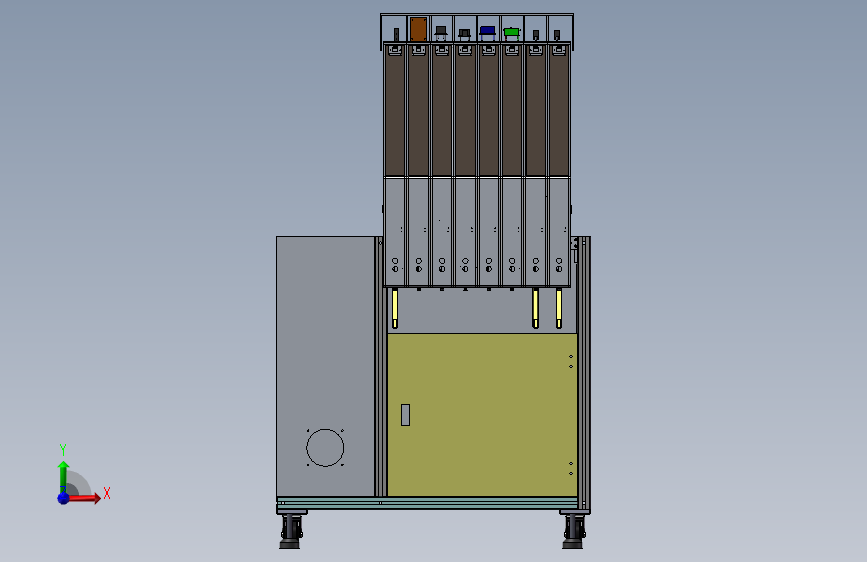Select the circular fan cutout on grey panel
This screenshot has width=867, height=562.
click(325, 447)
